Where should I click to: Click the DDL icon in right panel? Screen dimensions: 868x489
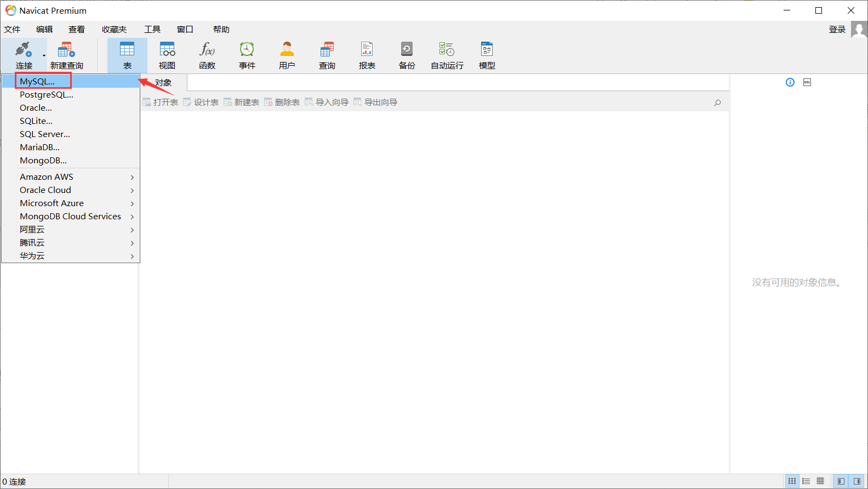pos(807,82)
